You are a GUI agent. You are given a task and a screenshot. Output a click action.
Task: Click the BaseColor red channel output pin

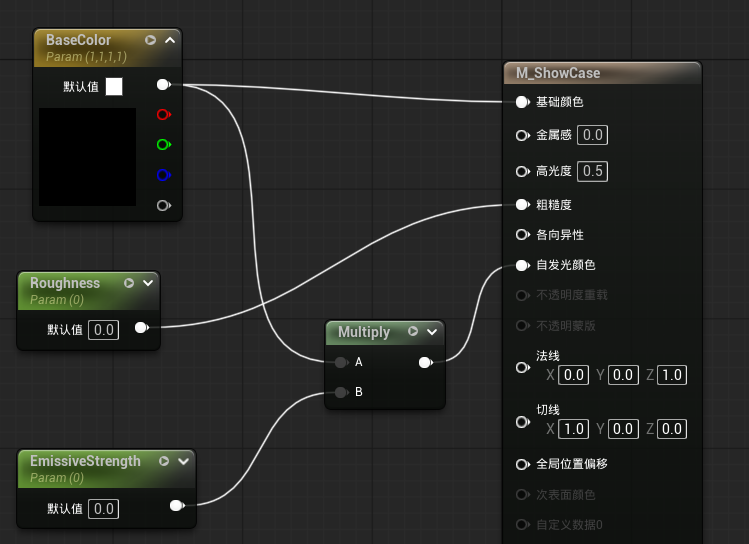[163, 115]
